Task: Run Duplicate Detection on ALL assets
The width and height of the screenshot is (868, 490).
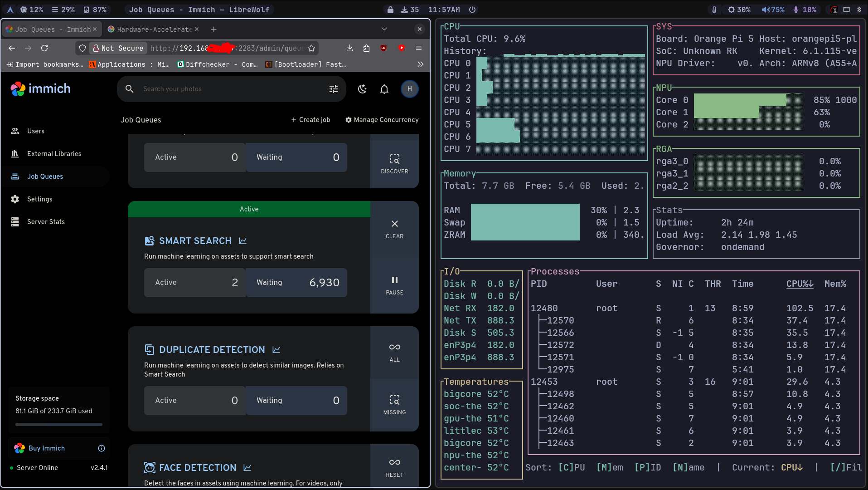Action: point(394,353)
